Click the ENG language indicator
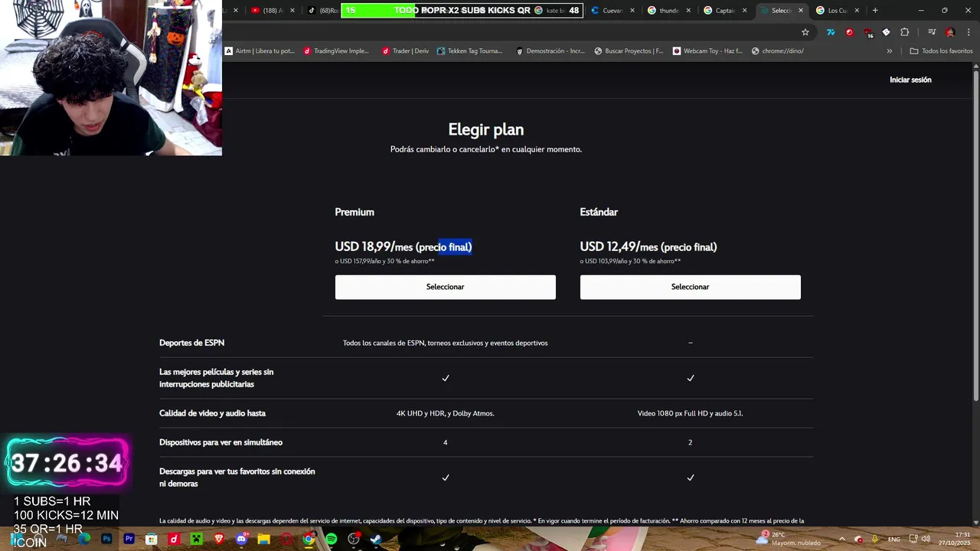This screenshot has width=980, height=551. (x=893, y=540)
